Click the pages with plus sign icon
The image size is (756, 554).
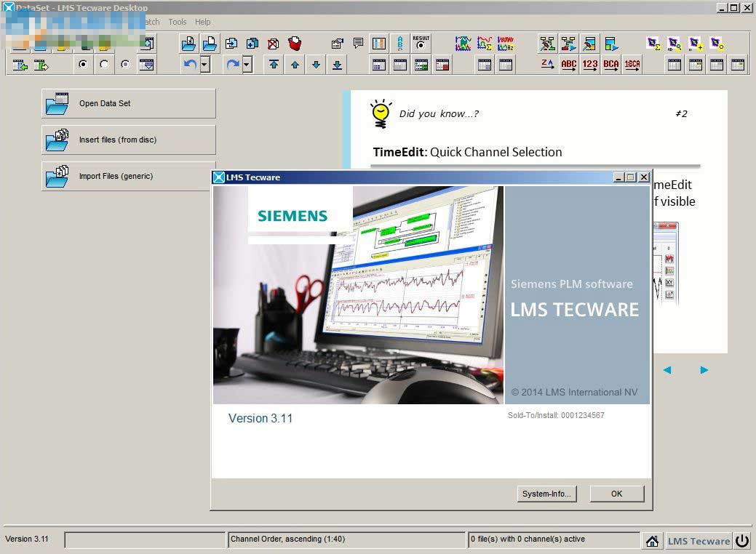pos(252,44)
